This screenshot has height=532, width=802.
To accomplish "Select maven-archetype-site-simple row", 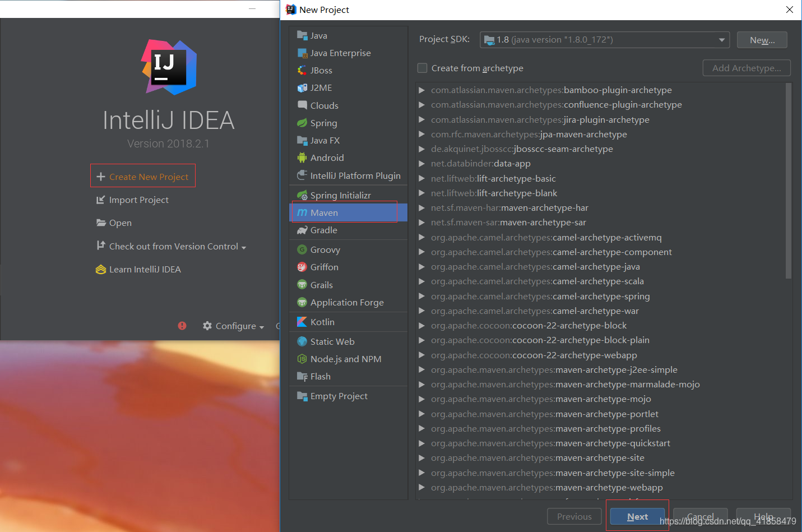I will tap(553, 473).
